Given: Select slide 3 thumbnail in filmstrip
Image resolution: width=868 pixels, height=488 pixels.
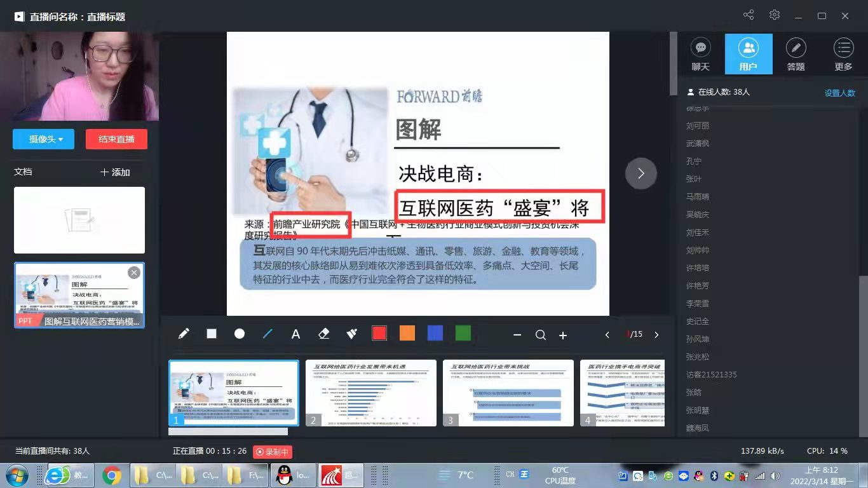Looking at the screenshot, I should coord(508,393).
